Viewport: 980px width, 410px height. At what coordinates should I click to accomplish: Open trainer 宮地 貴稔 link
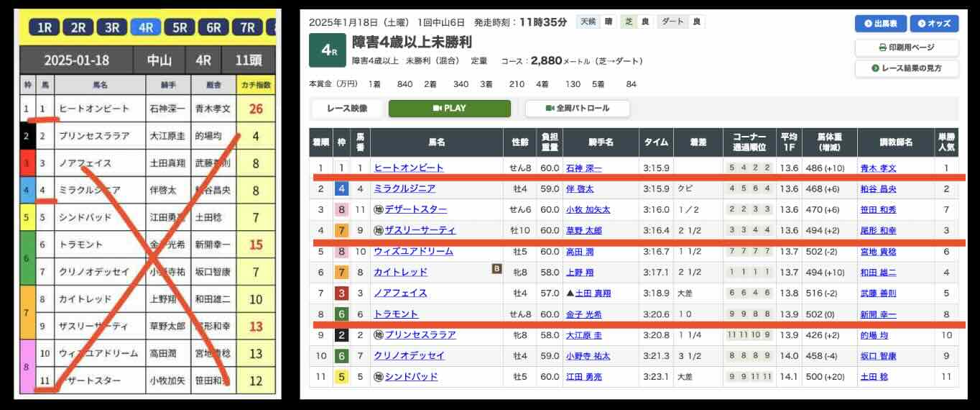[x=878, y=251]
